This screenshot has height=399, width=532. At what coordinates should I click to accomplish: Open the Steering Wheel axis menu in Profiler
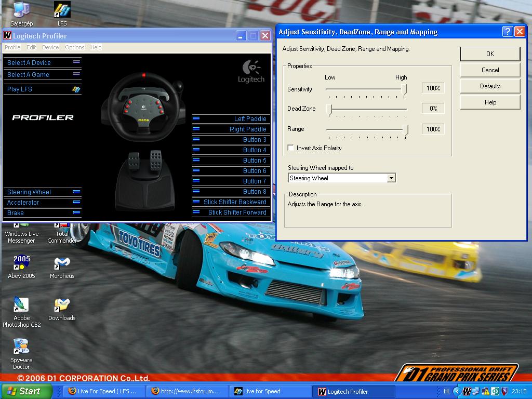click(43, 192)
